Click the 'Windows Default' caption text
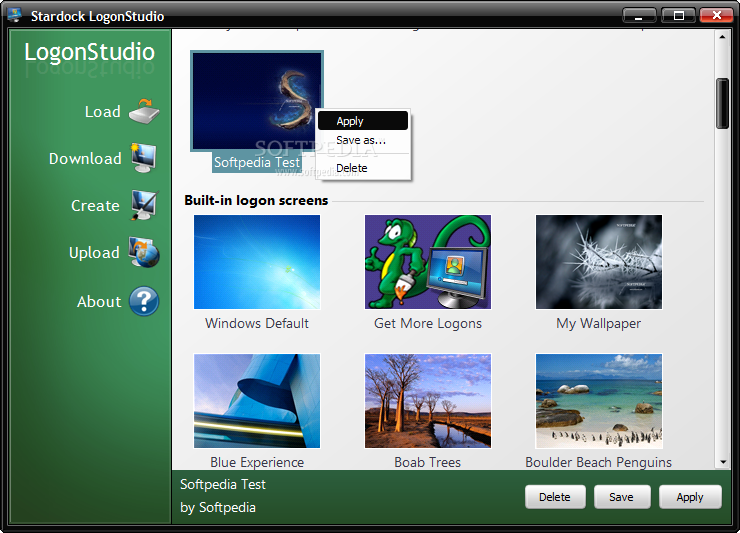The image size is (740, 533). 257,323
